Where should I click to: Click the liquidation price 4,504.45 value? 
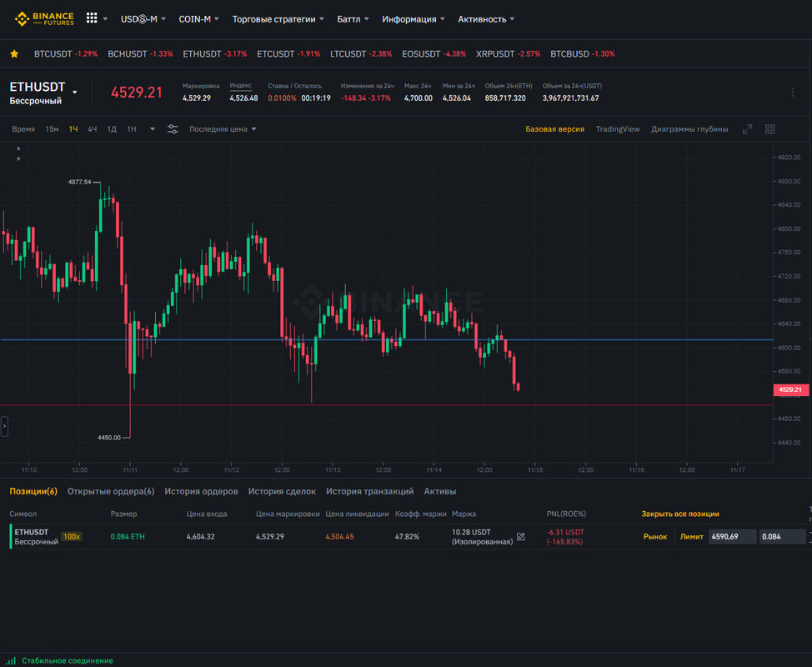339,536
